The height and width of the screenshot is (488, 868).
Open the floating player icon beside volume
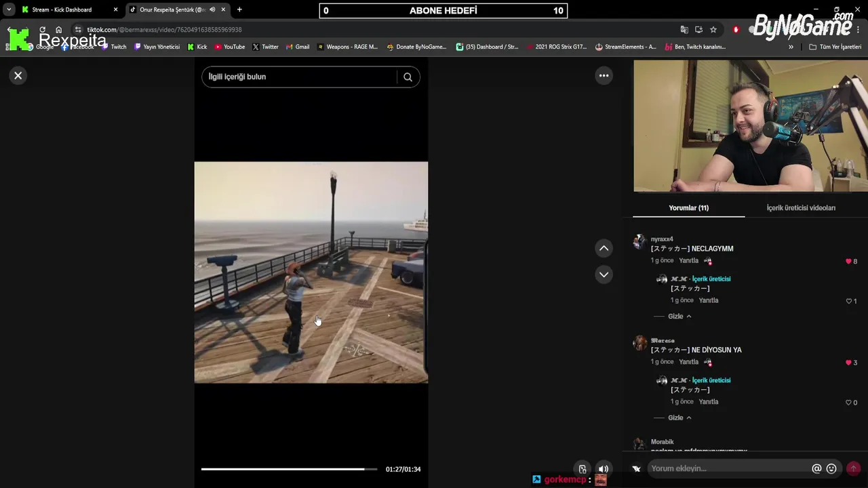point(583,469)
